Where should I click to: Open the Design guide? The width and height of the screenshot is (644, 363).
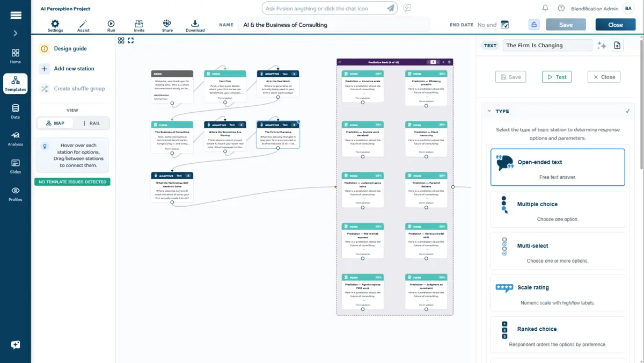[x=70, y=48]
